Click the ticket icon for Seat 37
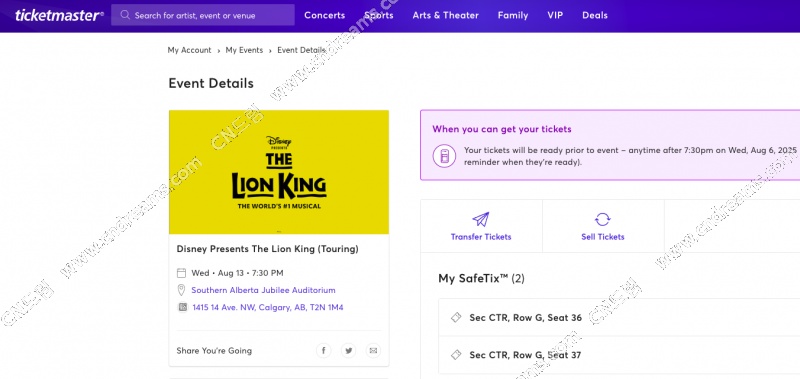 456,355
